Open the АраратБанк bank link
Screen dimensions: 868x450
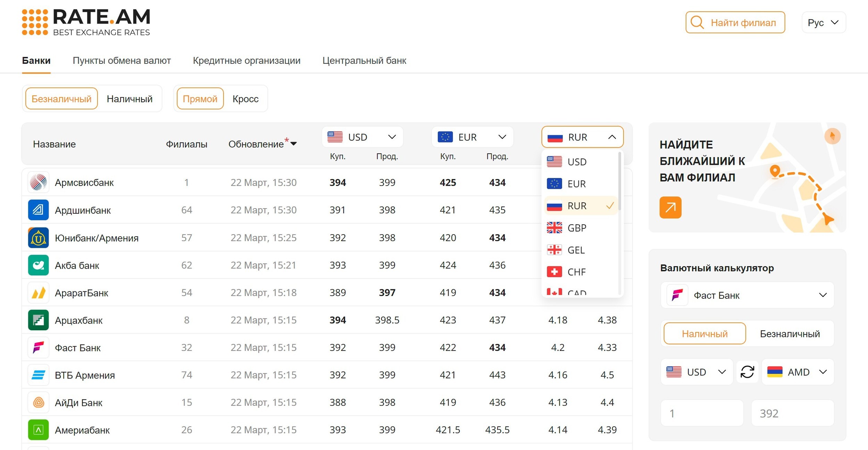(82, 293)
